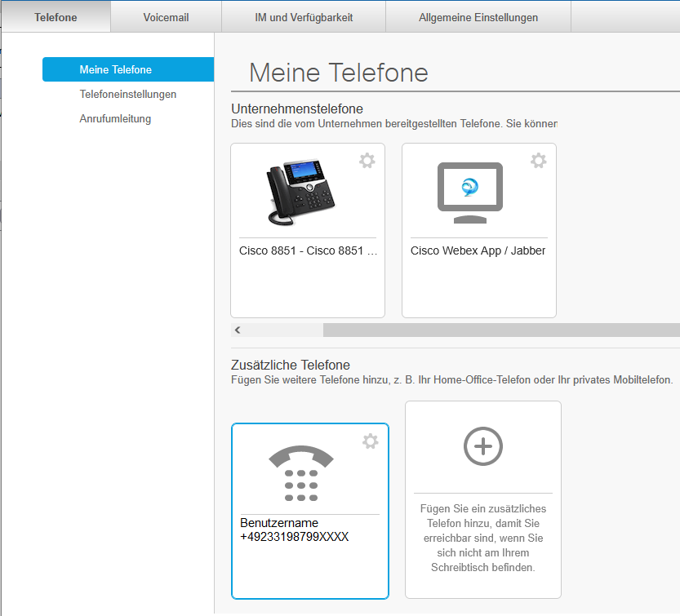Open Anrufumleitung in the sidebar
Screen dimensions: 680x616
click(x=115, y=118)
